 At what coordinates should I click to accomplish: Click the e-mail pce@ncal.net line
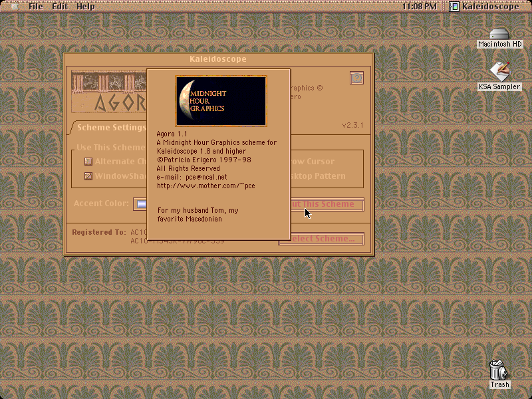pyautogui.click(x=192, y=177)
